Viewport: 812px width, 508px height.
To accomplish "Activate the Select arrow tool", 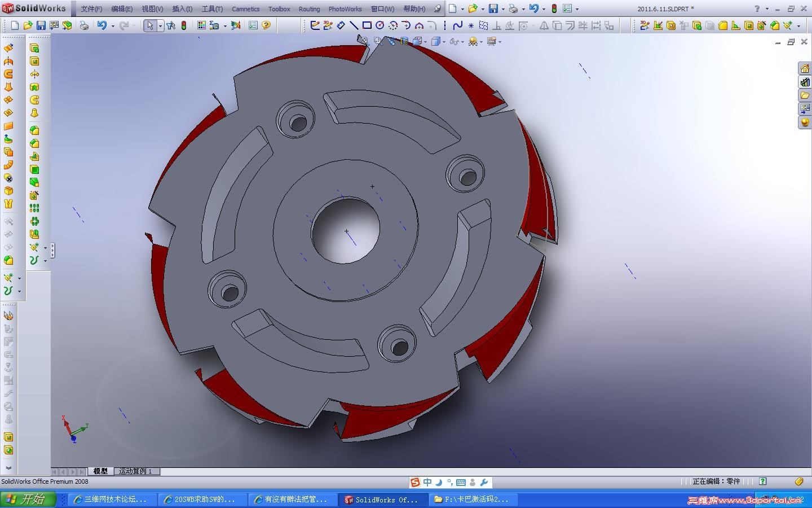I will 149,25.
